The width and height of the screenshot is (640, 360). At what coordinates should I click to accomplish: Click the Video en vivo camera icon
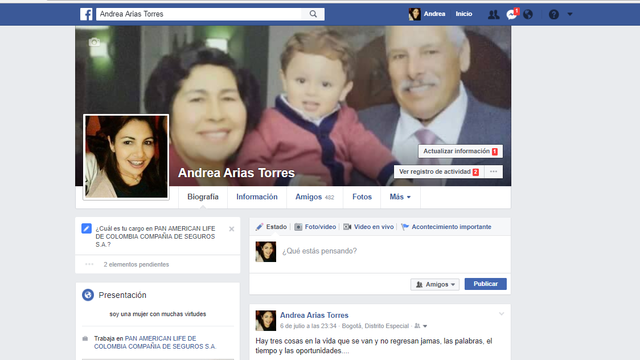click(347, 227)
